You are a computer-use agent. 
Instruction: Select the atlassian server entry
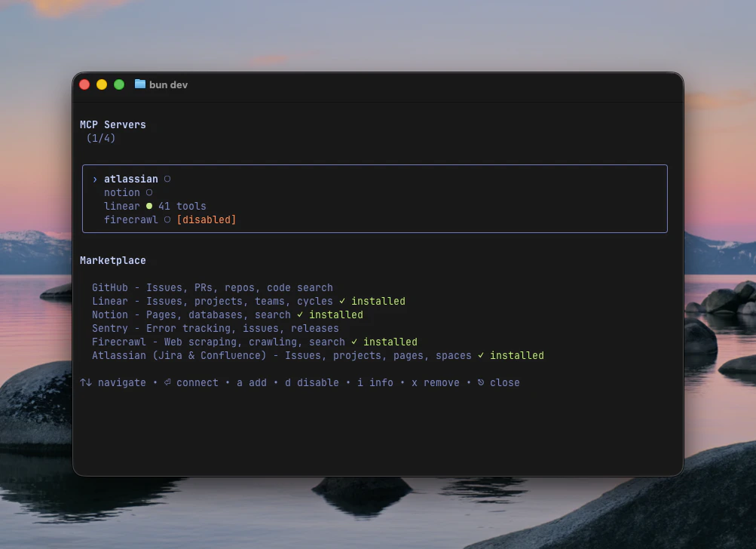point(131,179)
